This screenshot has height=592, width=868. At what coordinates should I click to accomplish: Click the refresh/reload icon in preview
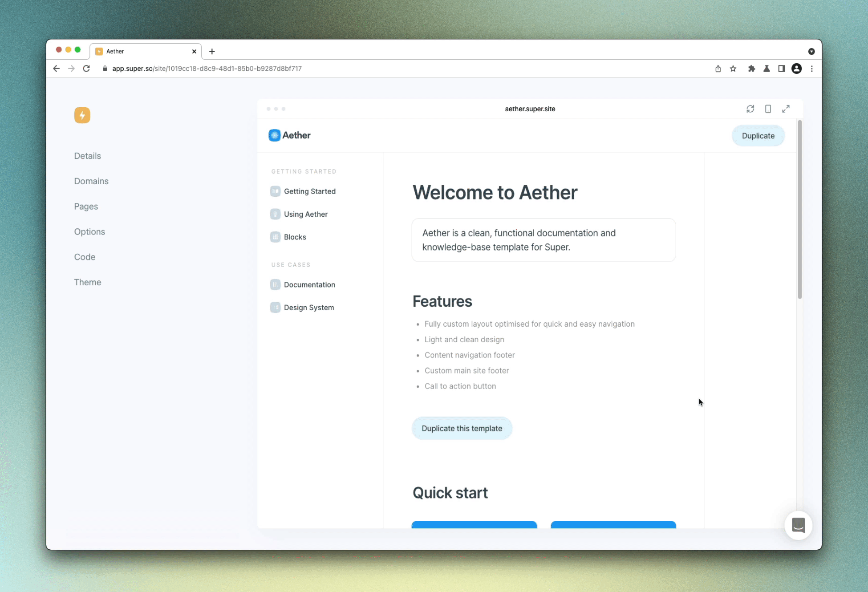[x=750, y=108]
